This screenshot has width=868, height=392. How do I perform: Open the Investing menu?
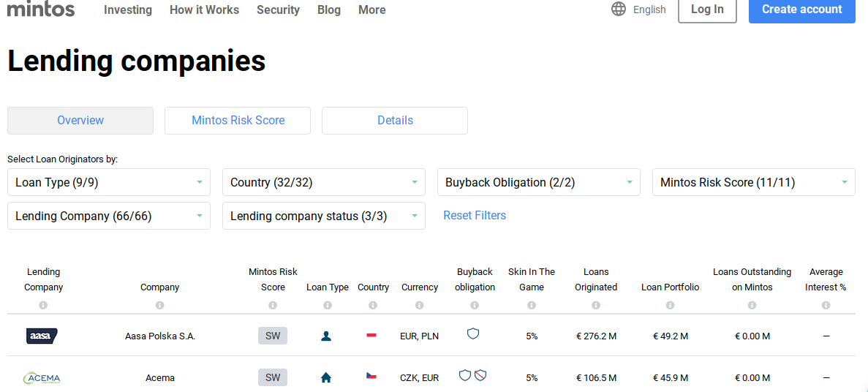[x=128, y=10]
